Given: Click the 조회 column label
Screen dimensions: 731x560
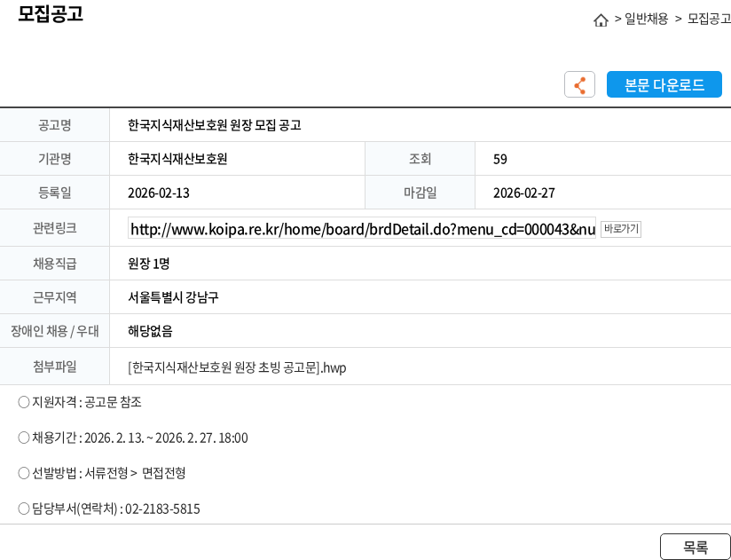Looking at the screenshot, I should pyautogui.click(x=420, y=159).
